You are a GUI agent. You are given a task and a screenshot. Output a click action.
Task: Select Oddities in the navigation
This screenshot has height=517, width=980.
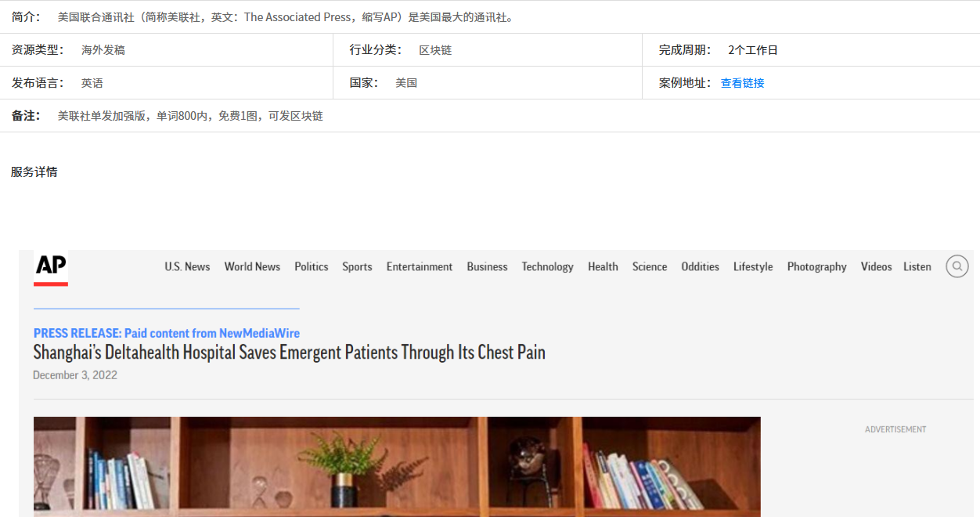pyautogui.click(x=700, y=266)
